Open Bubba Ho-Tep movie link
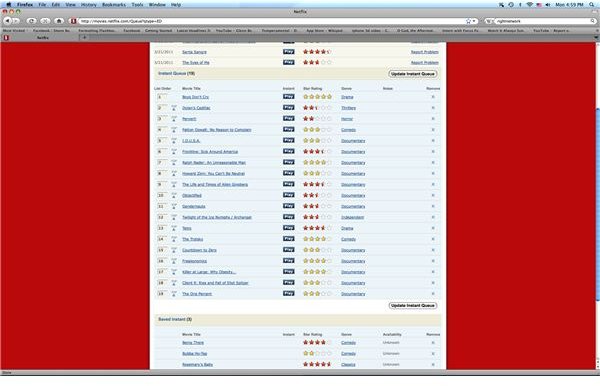This screenshot has height=386, width=600. [194, 353]
